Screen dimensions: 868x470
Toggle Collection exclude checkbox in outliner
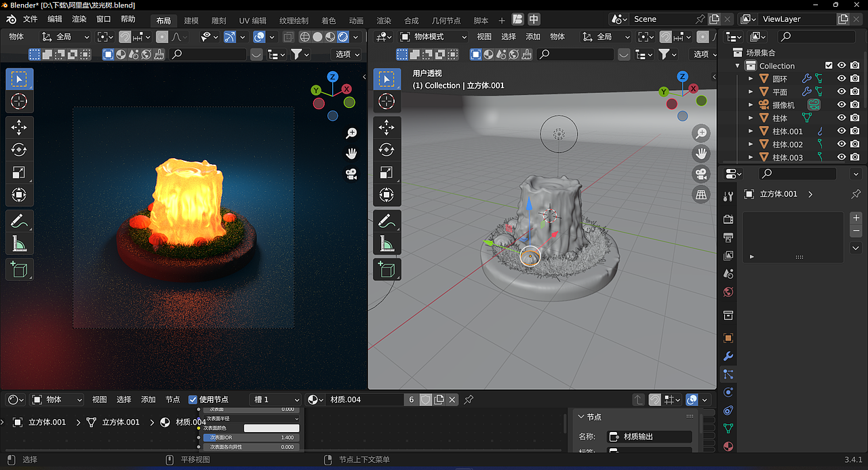pyautogui.click(x=829, y=66)
